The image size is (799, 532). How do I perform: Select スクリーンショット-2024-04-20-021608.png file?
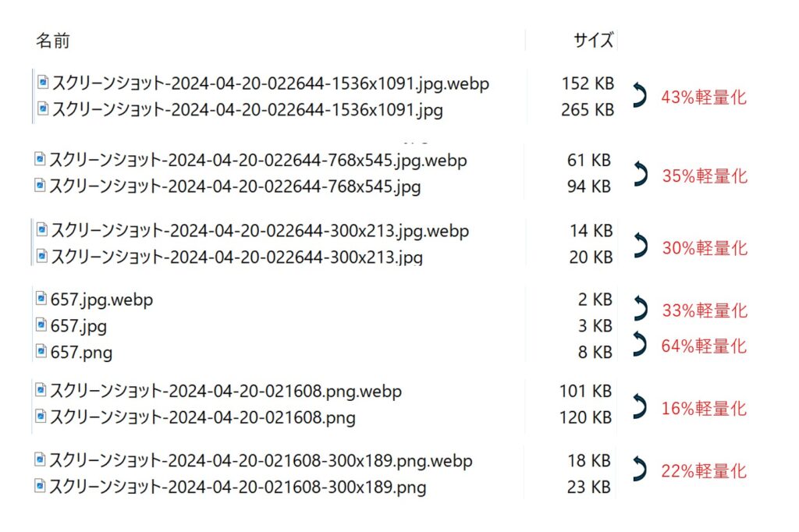point(202,417)
